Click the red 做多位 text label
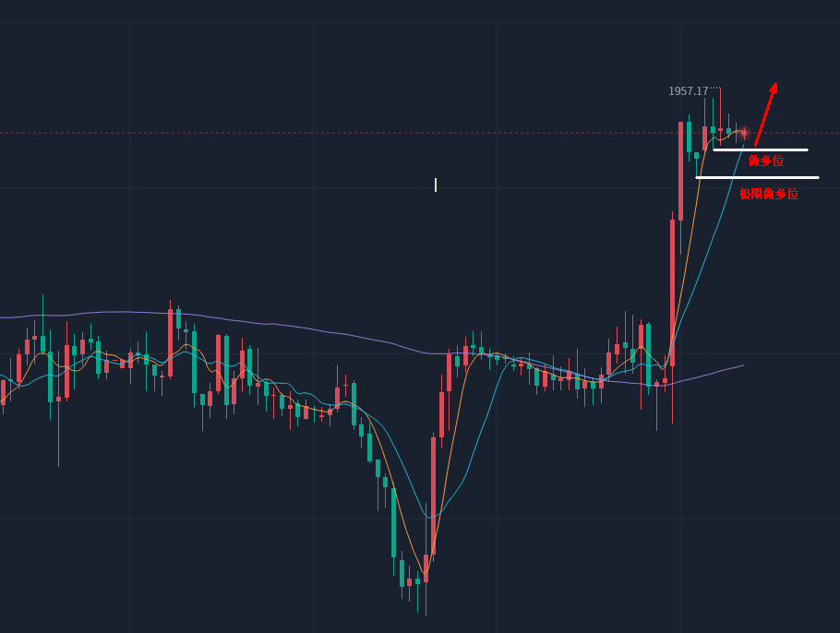 [766, 161]
